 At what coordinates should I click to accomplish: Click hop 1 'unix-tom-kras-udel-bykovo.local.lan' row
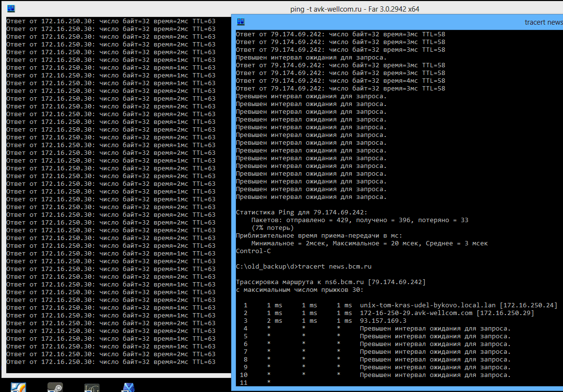(x=400, y=305)
